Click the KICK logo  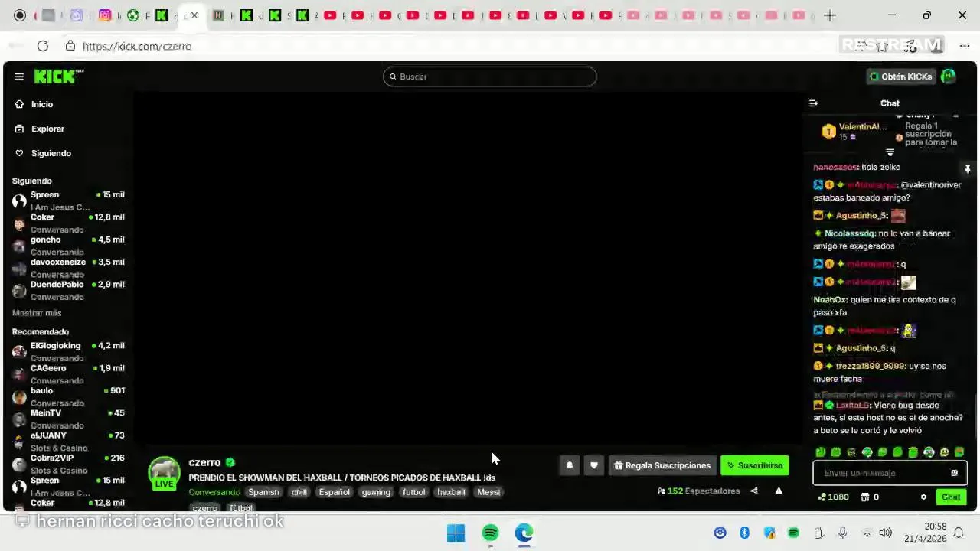pos(59,76)
